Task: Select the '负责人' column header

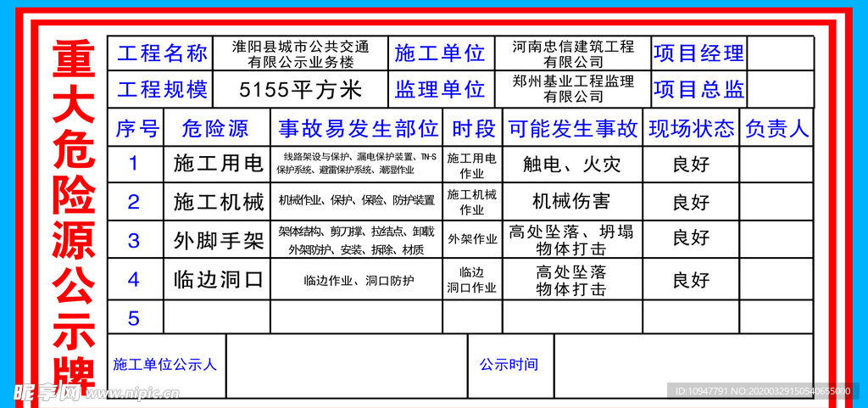Action: [776, 129]
